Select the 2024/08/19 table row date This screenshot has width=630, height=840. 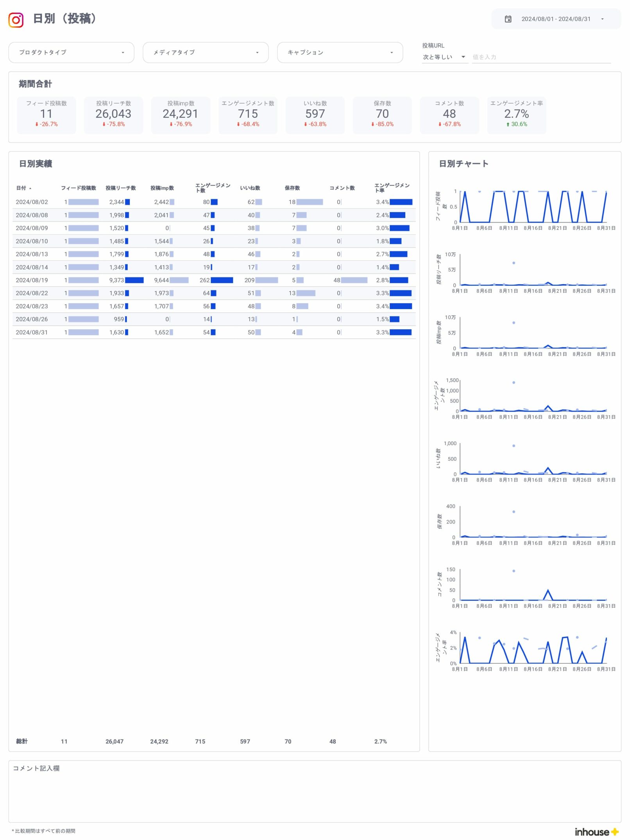pyautogui.click(x=32, y=280)
